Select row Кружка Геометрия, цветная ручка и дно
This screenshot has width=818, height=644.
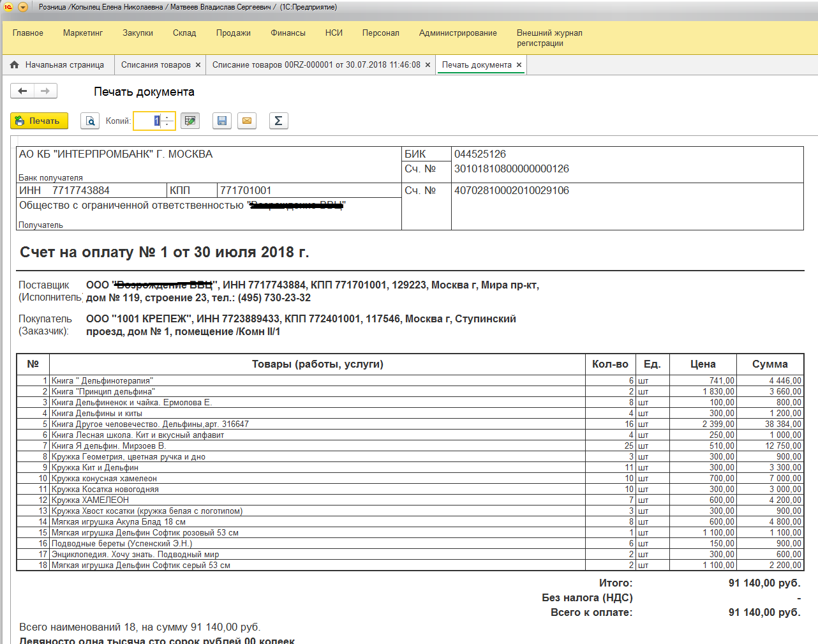[x=410, y=457]
